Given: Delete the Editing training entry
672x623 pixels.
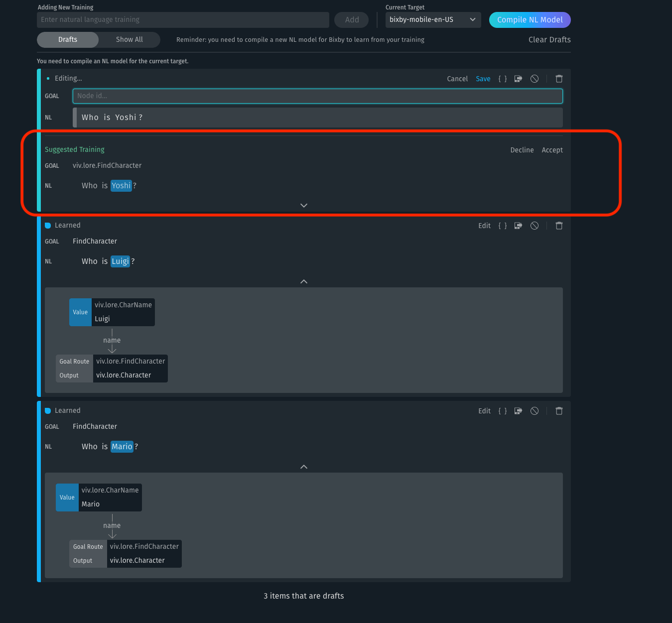Looking at the screenshot, I should (559, 79).
